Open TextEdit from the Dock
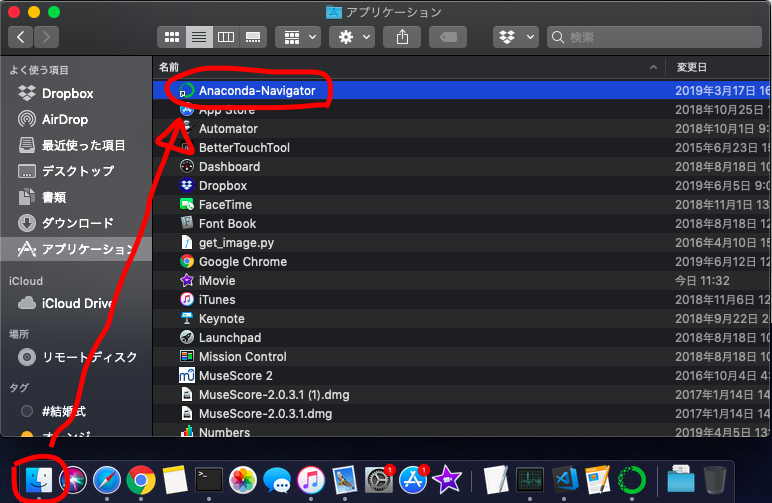Image resolution: width=772 pixels, height=503 pixels. point(496,480)
